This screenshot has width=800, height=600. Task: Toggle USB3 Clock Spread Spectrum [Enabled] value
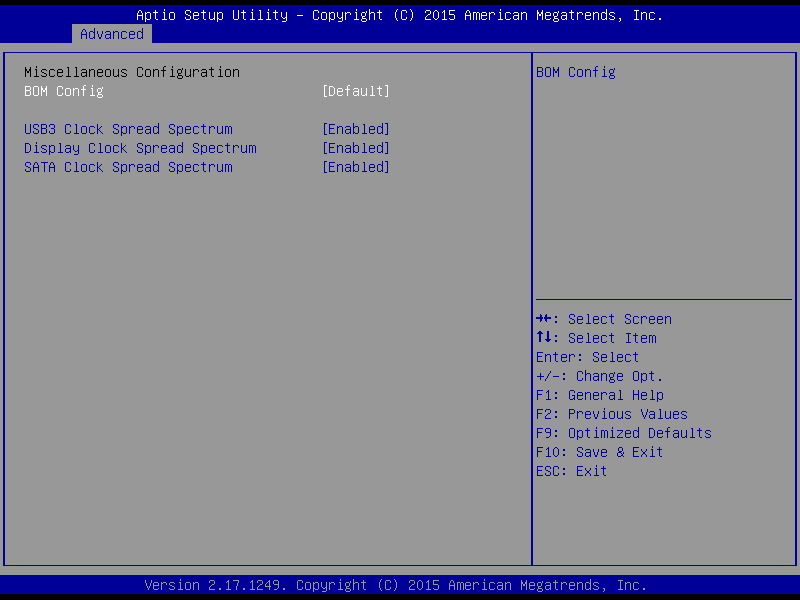coord(355,129)
